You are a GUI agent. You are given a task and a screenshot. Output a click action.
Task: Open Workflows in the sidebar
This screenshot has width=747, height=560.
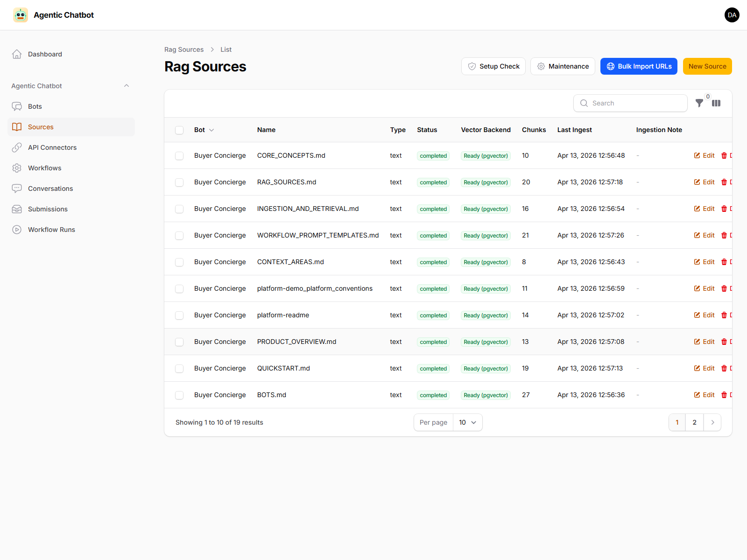click(x=71, y=168)
